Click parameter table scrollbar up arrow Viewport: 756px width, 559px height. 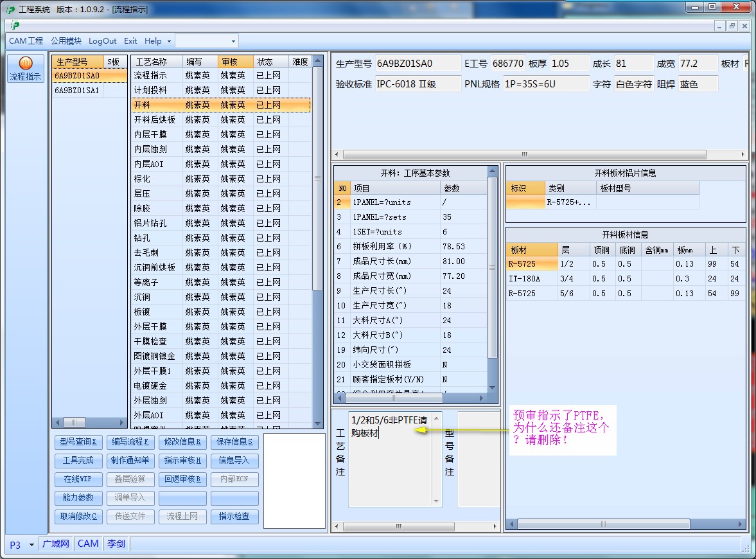tap(492, 171)
